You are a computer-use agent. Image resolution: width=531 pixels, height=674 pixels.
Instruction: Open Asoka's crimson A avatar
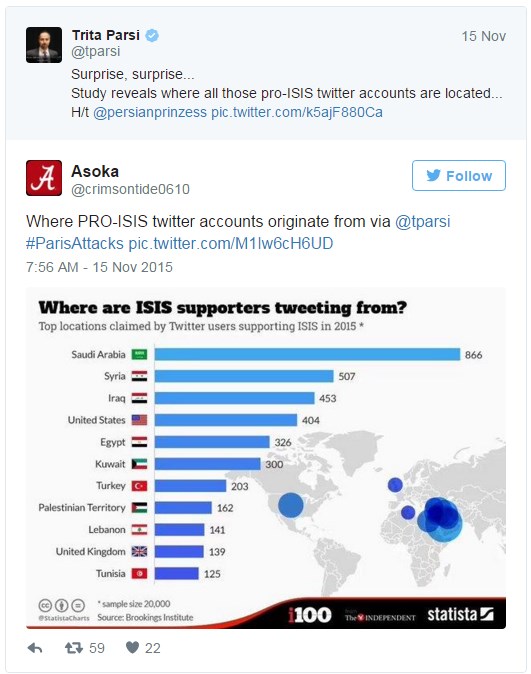tap(44, 178)
